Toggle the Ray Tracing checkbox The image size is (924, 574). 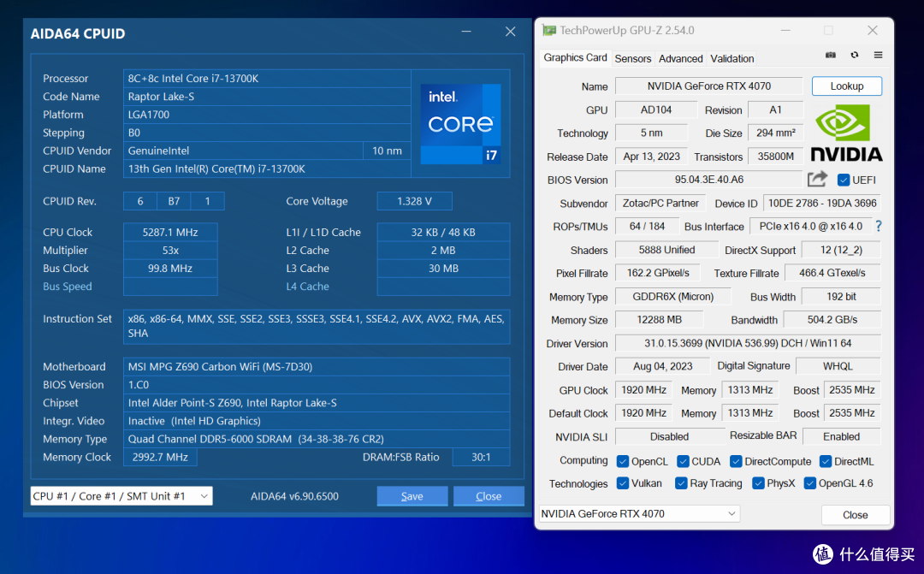(681, 483)
